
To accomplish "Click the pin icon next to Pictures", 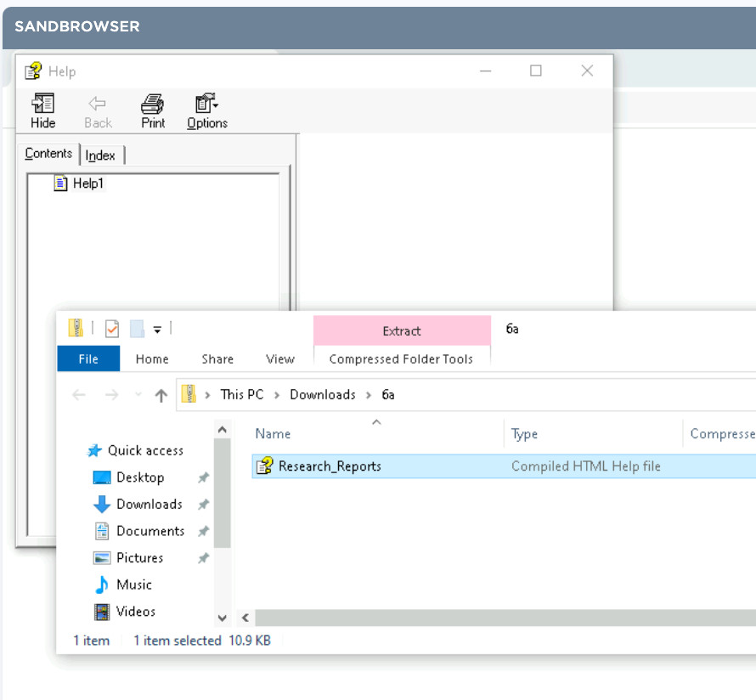I will pos(204,558).
